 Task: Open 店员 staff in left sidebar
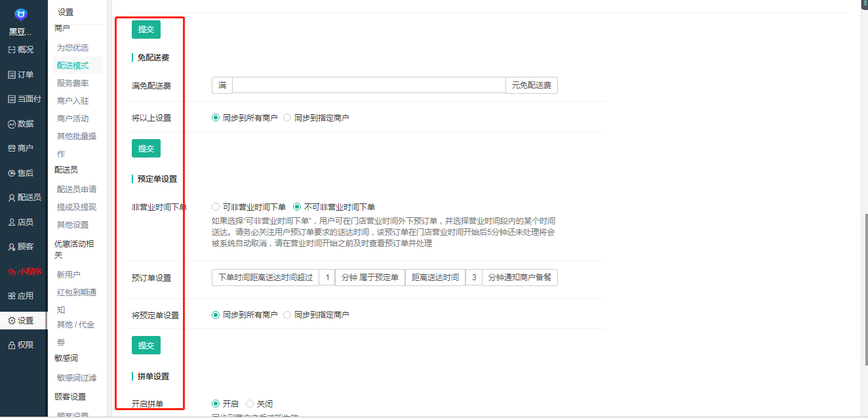pyautogui.click(x=21, y=222)
